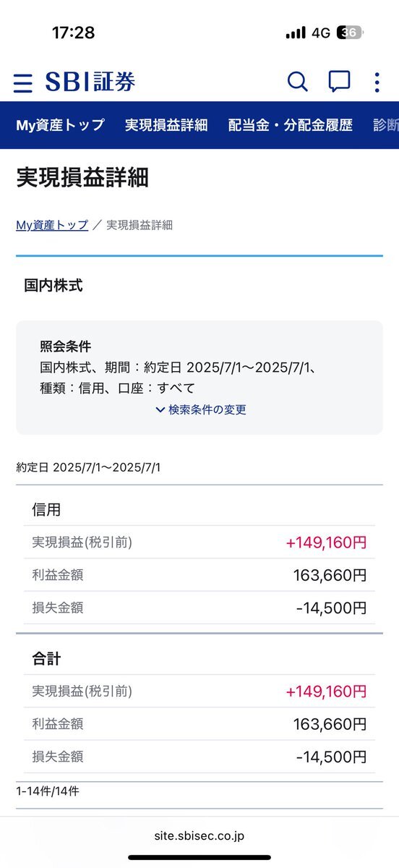
Task: Tap the cellular signal bars indicator
Action: tap(296, 33)
